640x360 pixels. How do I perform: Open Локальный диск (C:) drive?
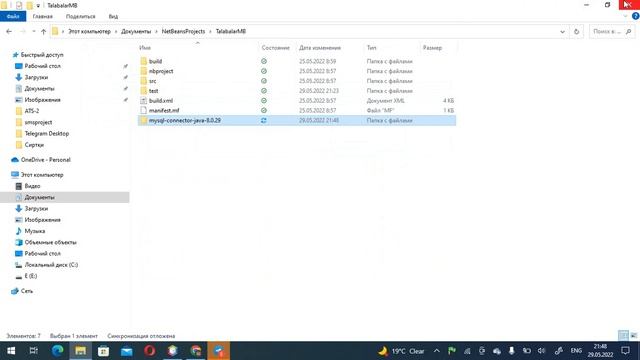51,265
